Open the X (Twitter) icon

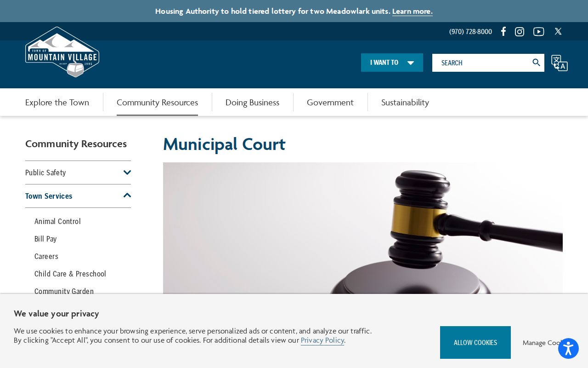pyautogui.click(x=558, y=31)
